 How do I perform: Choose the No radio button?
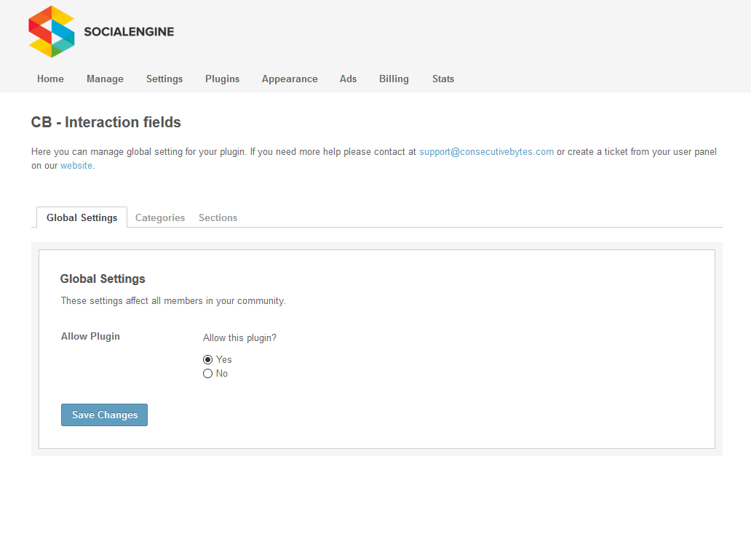coord(208,373)
